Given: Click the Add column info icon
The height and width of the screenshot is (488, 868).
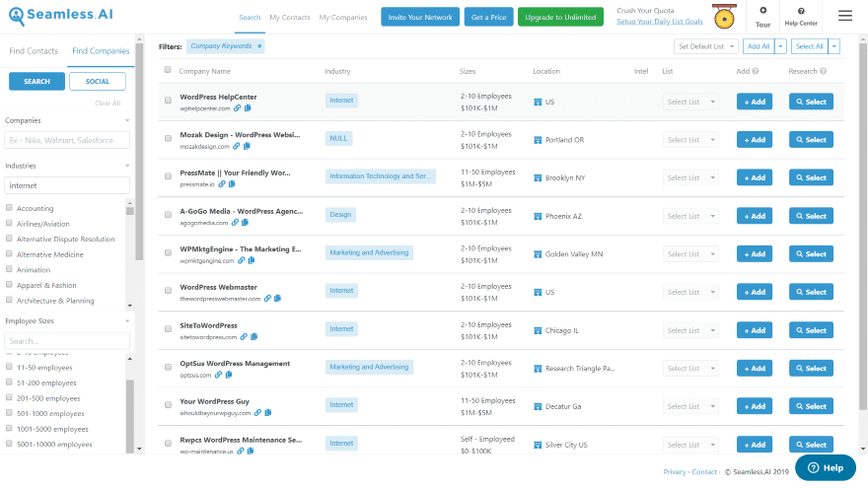Looking at the screenshot, I should click(756, 71).
